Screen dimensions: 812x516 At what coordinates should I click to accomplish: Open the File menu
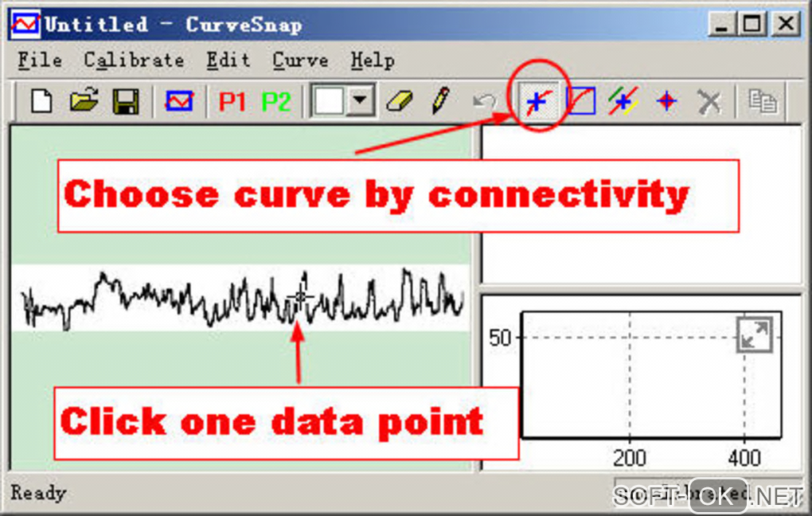[40, 60]
